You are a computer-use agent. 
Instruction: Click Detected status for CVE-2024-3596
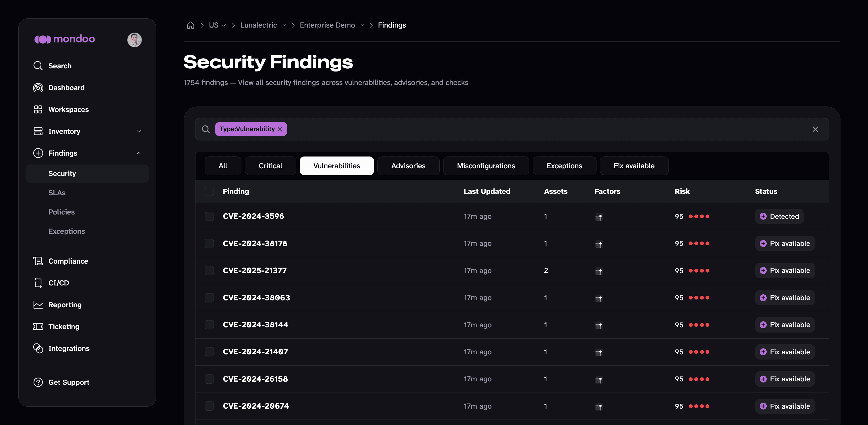tap(779, 216)
